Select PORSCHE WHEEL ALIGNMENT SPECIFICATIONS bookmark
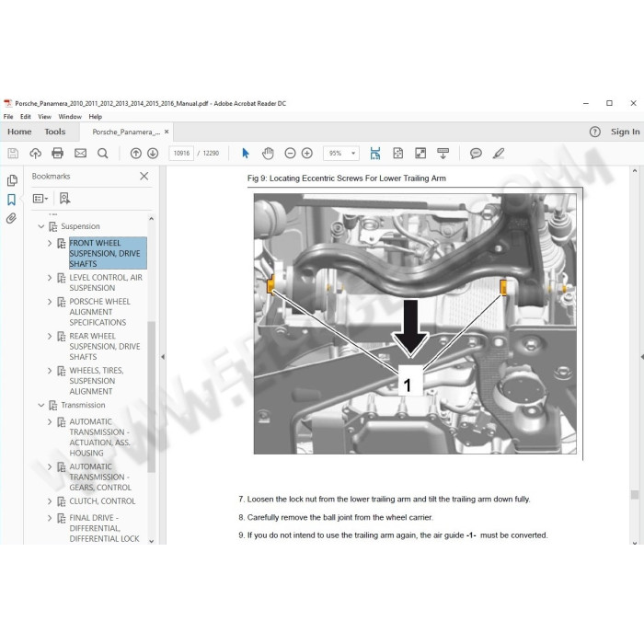This screenshot has height=644, width=644. point(99,312)
